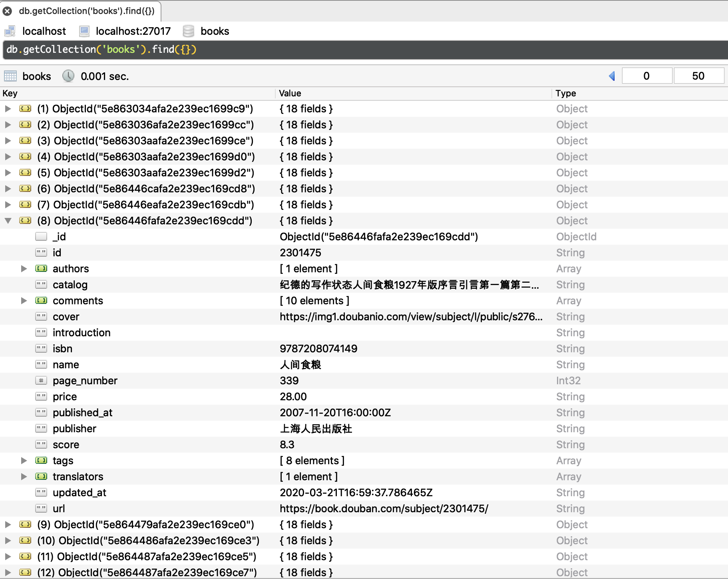Edit the skip value field showing 0
Screen dimensions: 728x579
point(647,76)
